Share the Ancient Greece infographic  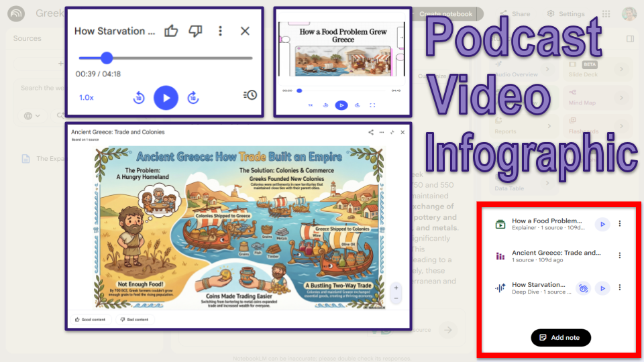[371, 132]
